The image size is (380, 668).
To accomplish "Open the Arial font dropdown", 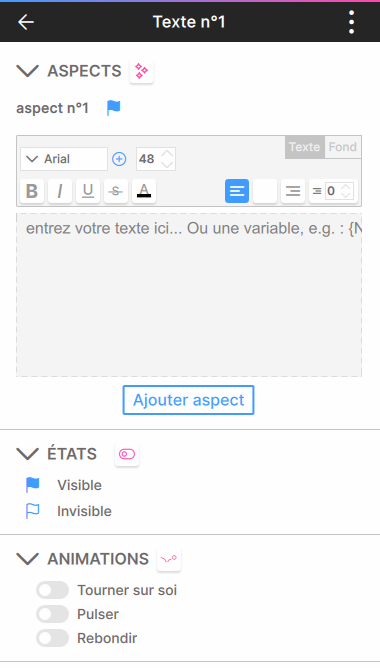I will (x=64, y=159).
